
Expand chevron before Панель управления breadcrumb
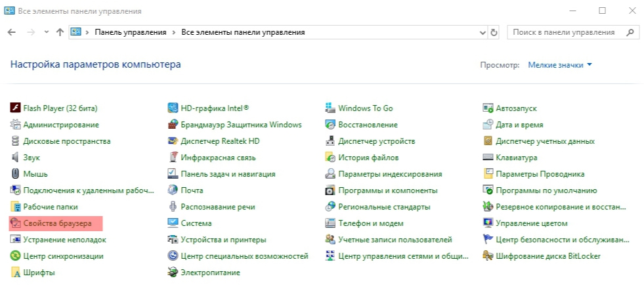[x=87, y=32]
